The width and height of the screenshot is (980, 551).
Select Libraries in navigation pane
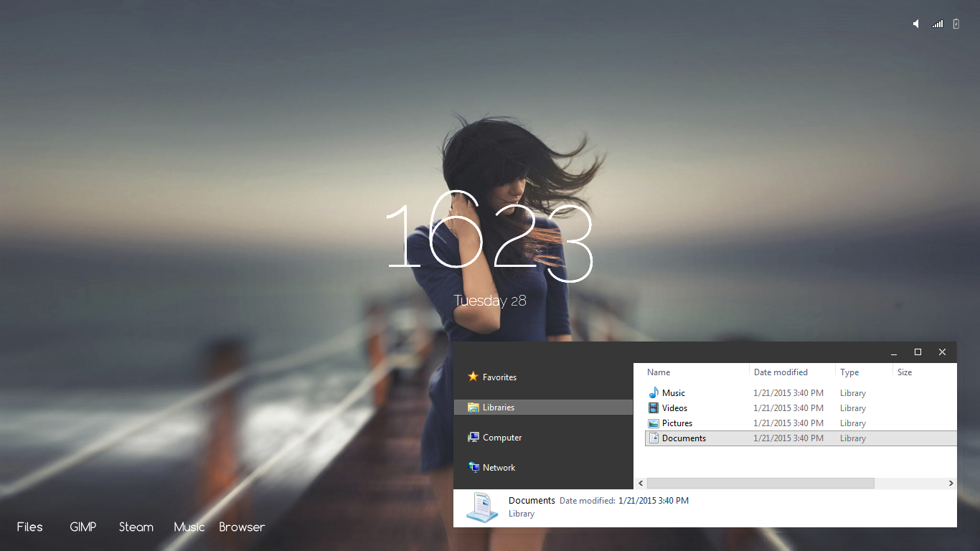point(499,408)
